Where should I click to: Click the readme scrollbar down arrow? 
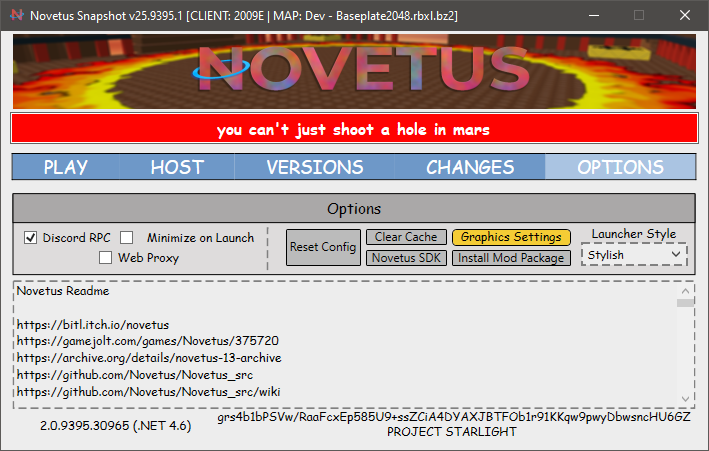tap(685, 399)
